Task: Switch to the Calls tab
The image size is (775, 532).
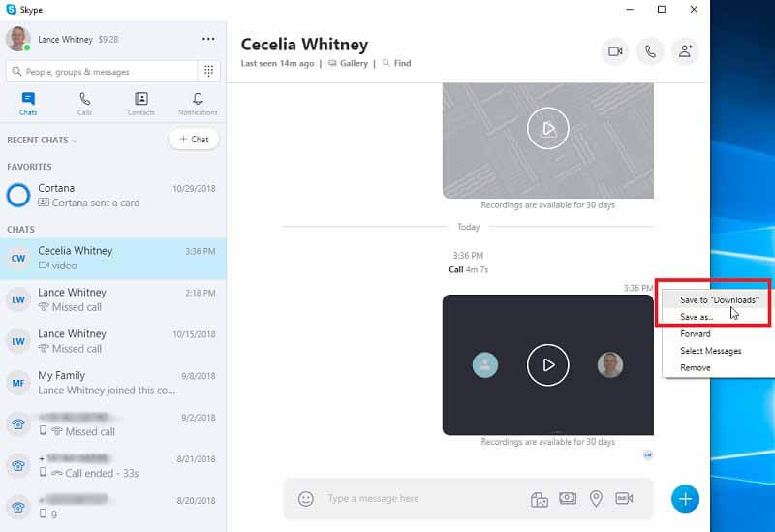Action: (85, 104)
